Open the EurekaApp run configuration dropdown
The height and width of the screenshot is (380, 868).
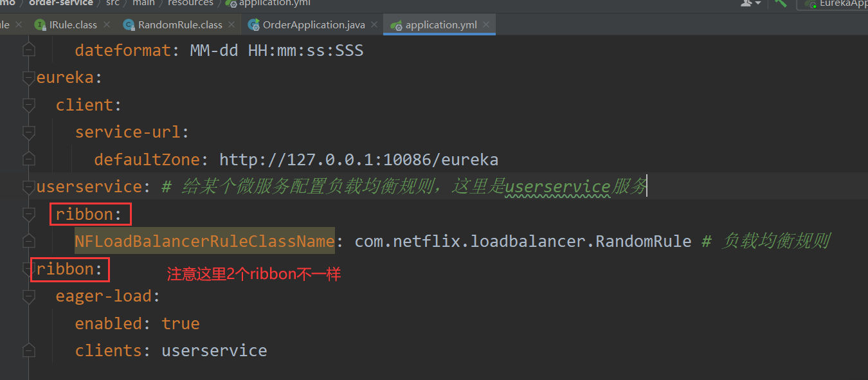[x=836, y=4]
